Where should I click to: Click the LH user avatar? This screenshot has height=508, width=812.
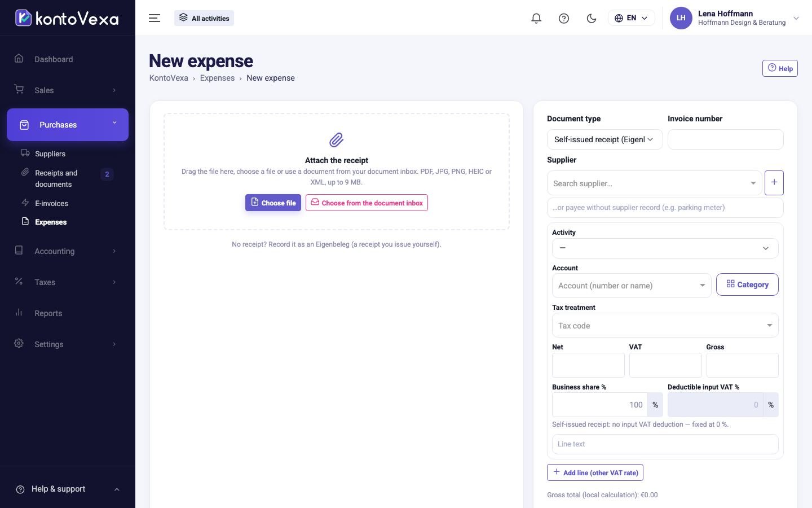click(681, 18)
